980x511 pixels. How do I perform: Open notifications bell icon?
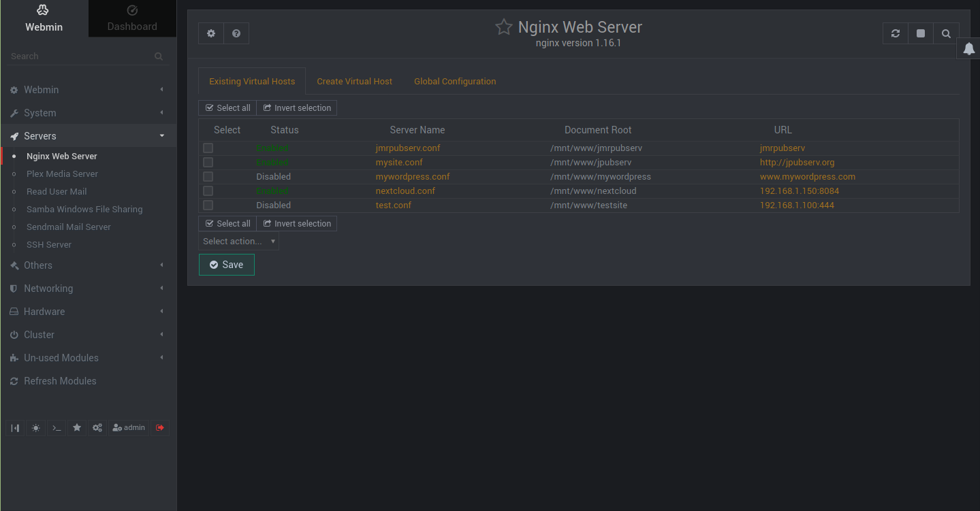[x=968, y=48]
